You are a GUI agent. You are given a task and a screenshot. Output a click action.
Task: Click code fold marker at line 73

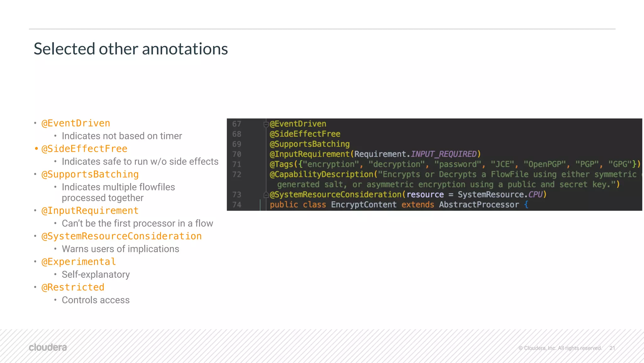(x=266, y=195)
